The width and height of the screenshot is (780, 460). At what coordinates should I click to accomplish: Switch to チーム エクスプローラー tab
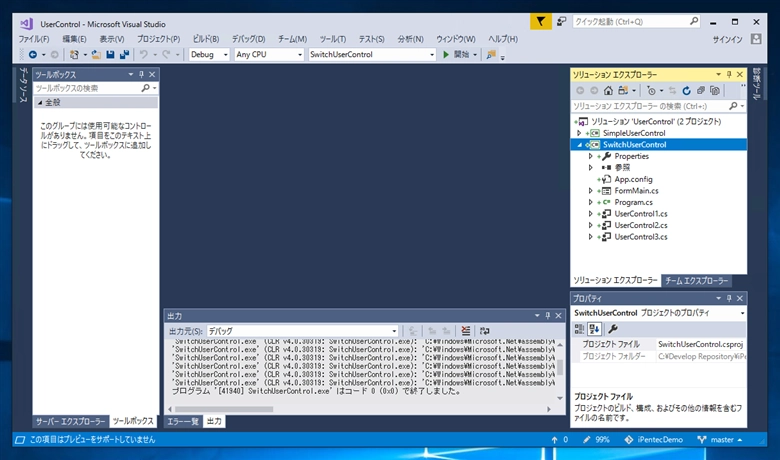pos(696,280)
